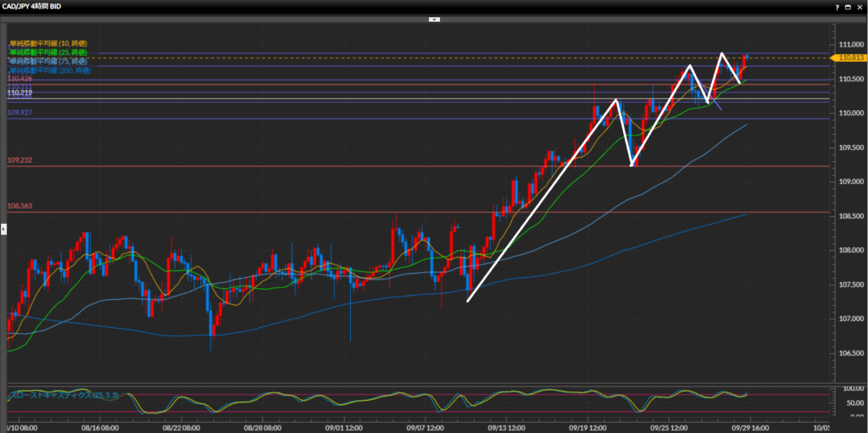Click the 09/29 16:00 time axis label
The height and width of the screenshot is (433, 868).
(749, 428)
